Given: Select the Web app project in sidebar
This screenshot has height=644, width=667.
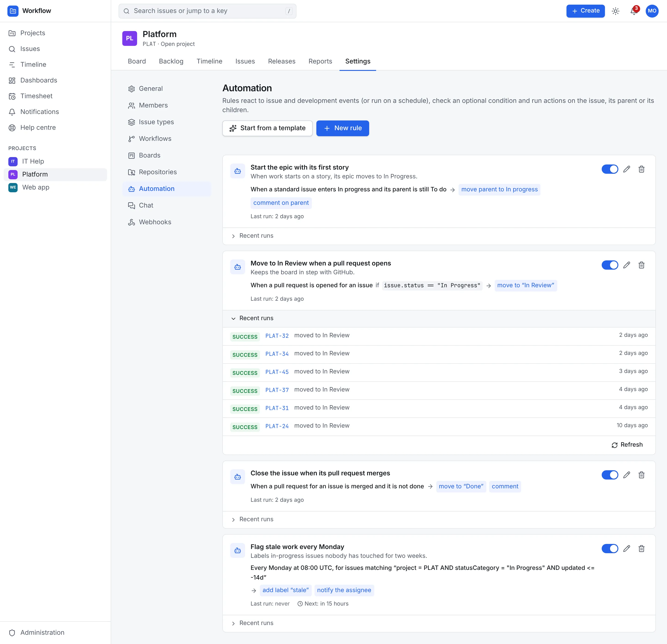Looking at the screenshot, I should [55, 187].
